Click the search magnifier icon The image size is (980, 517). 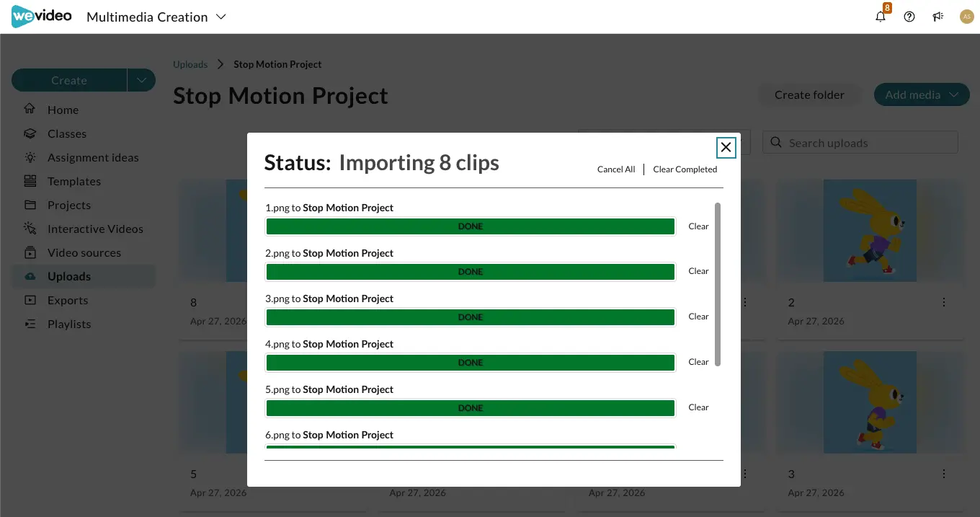(x=776, y=143)
